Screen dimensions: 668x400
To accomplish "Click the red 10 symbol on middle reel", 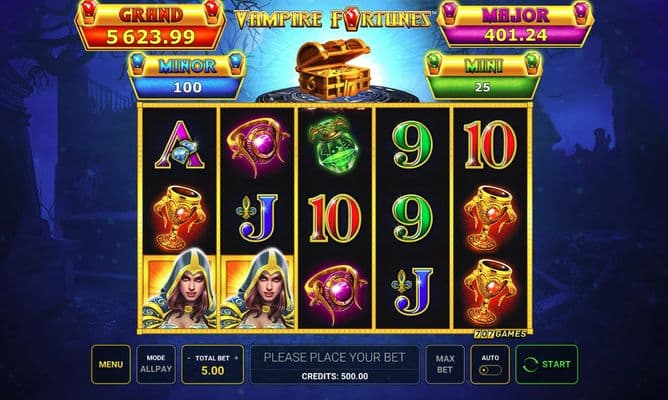I will (334, 218).
